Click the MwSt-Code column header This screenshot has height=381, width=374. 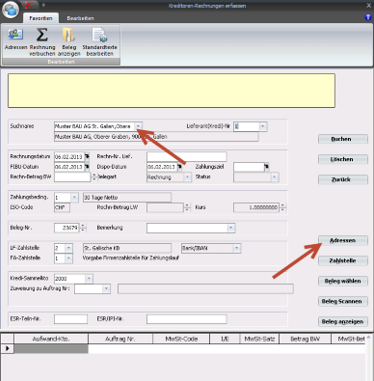point(181,339)
